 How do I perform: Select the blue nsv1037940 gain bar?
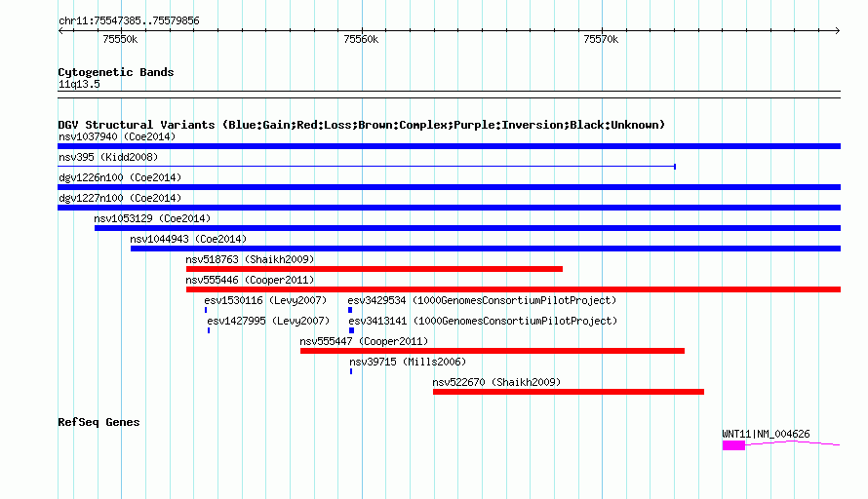449,146
